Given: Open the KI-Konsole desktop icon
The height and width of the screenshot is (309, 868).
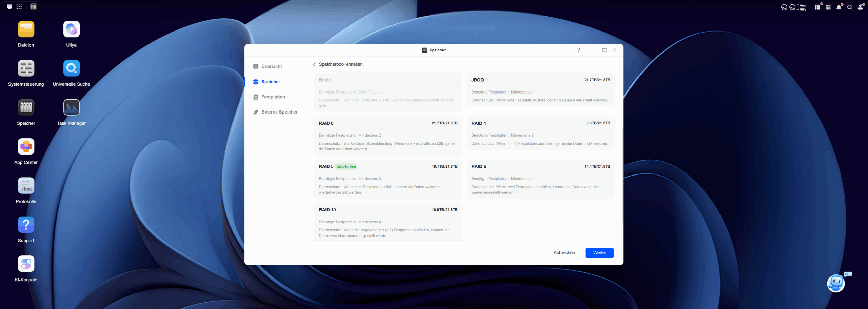Looking at the screenshot, I should coord(26,264).
